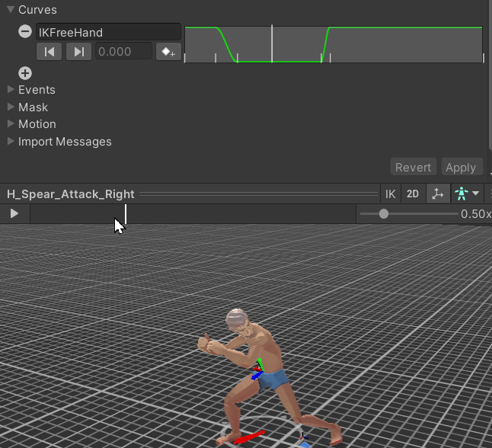
Task: Click the Revert button
Action: point(414,167)
